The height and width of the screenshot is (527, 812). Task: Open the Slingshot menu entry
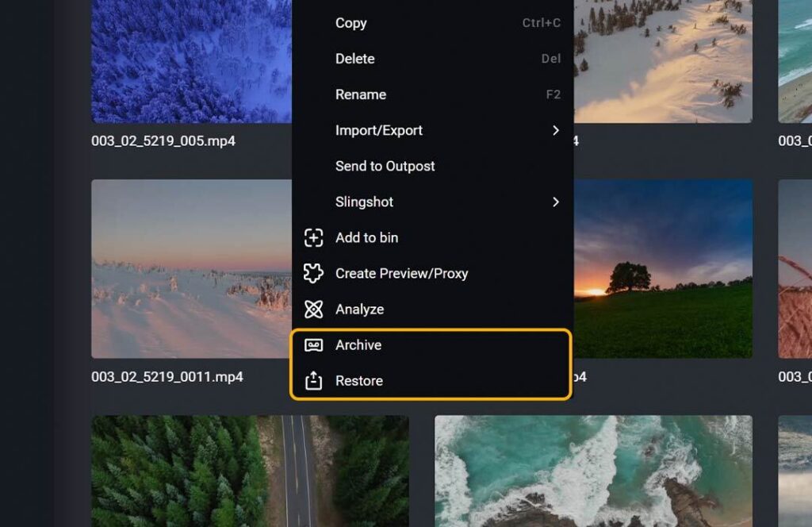[364, 202]
